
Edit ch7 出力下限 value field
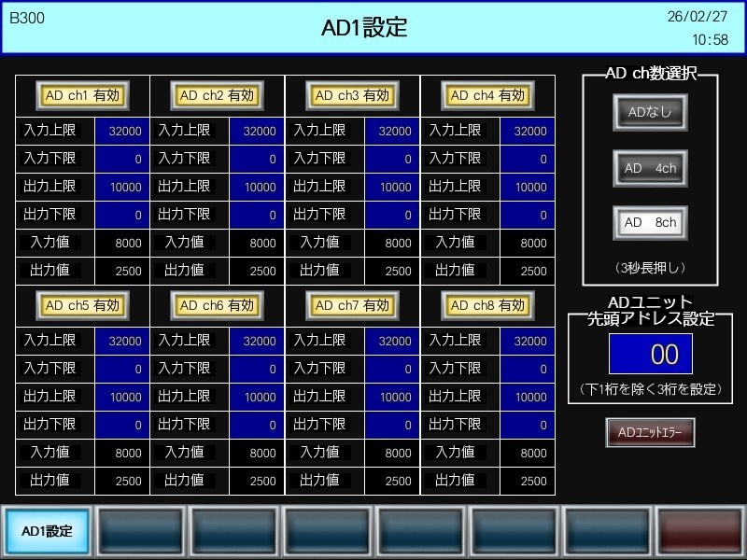[392, 426]
